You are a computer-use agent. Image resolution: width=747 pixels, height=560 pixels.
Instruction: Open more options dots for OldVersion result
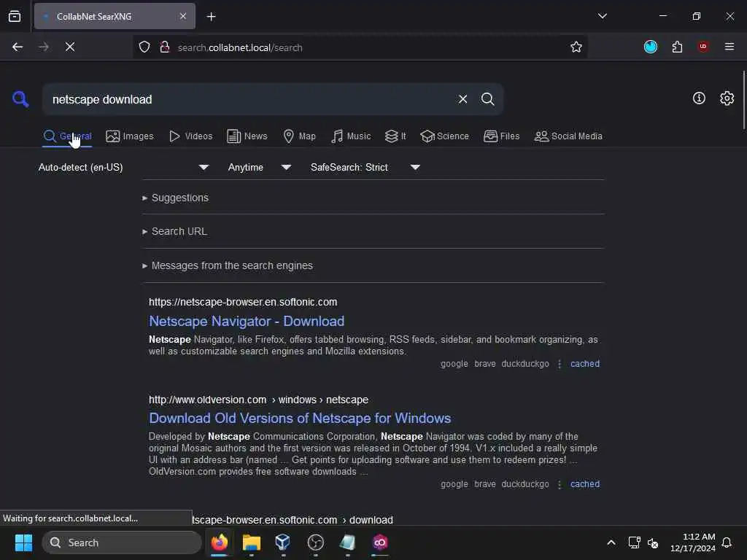pyautogui.click(x=560, y=484)
